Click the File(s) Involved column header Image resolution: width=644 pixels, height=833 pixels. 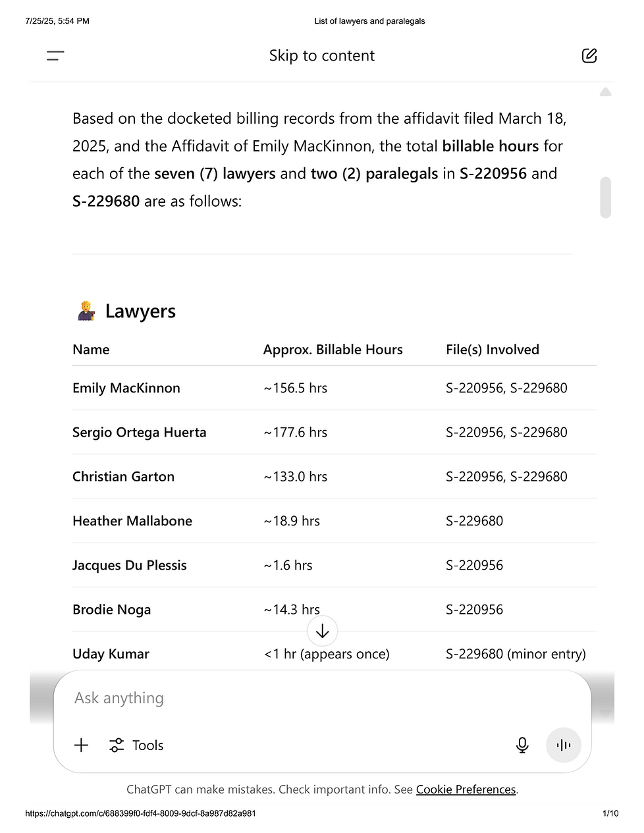493,350
